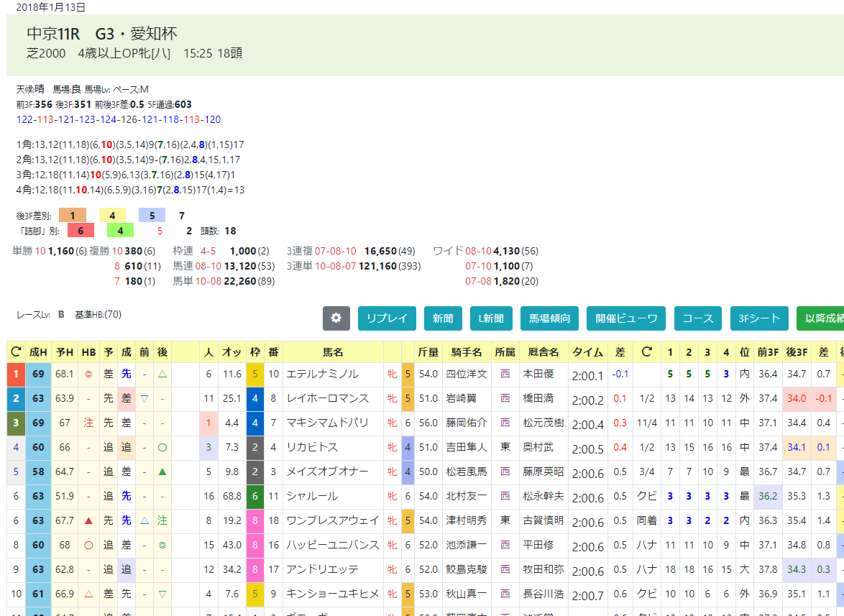Sort by the タイム column header
Screen dimensions: 844x616
[x=588, y=352]
